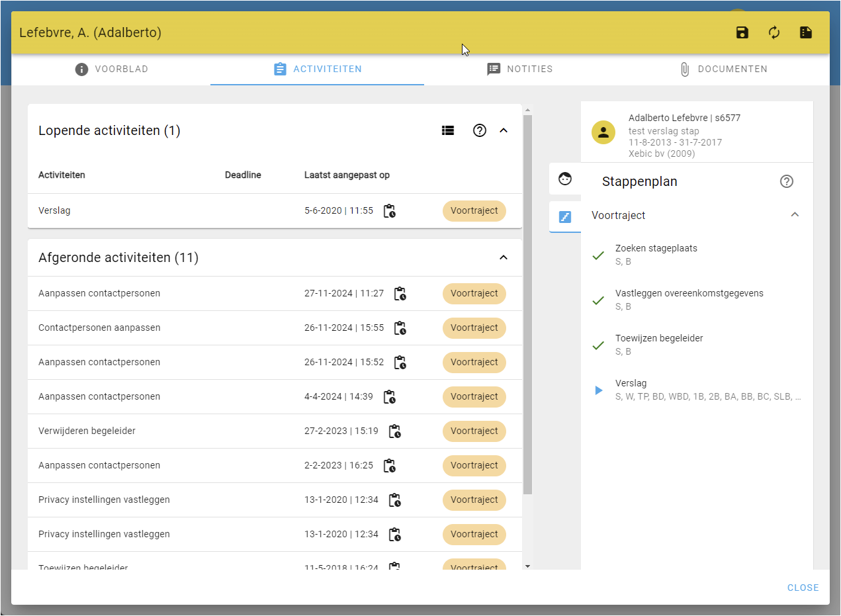Screen dimensions: 841x616
Task: Click clipboard clock icon in Verwijderen begeleider row
Action: pos(395,431)
